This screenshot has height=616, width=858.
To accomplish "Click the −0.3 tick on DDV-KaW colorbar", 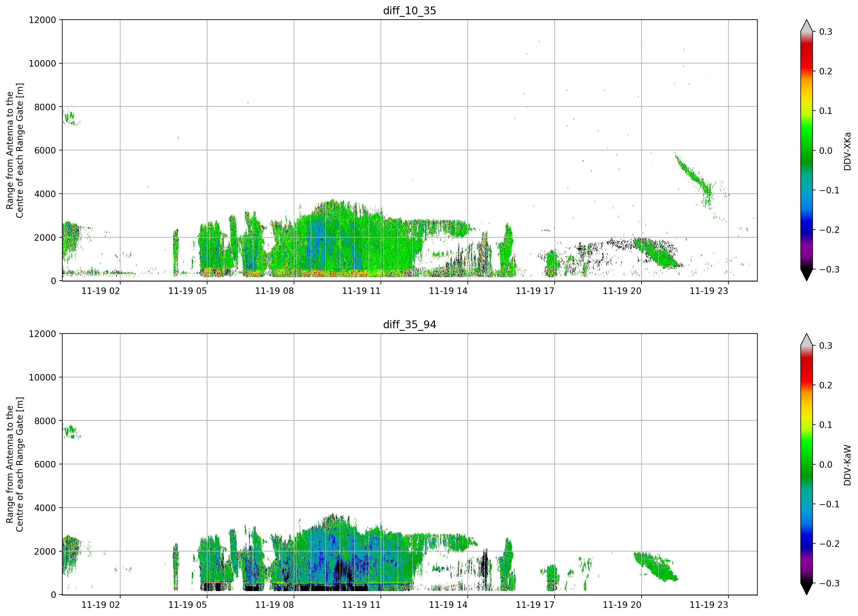I will tap(829, 583).
